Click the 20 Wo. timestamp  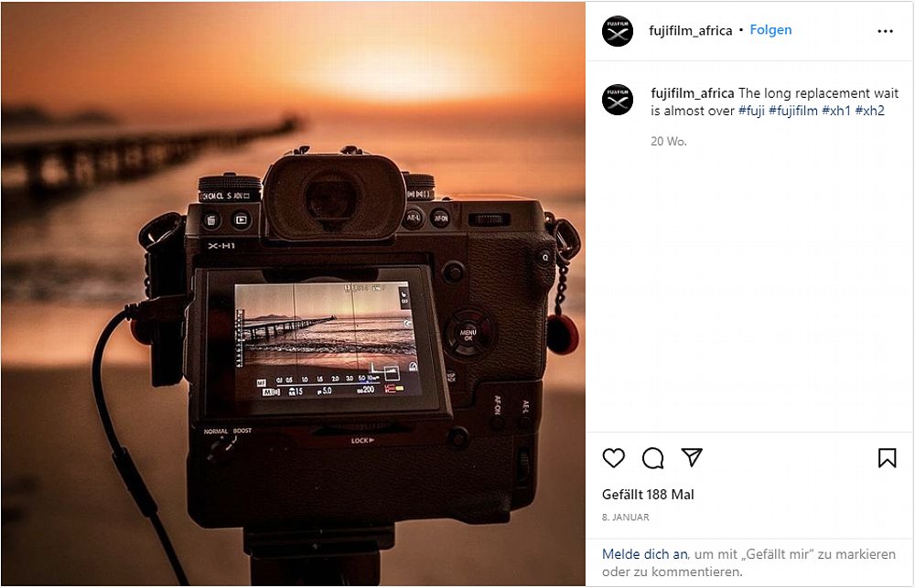click(x=669, y=141)
